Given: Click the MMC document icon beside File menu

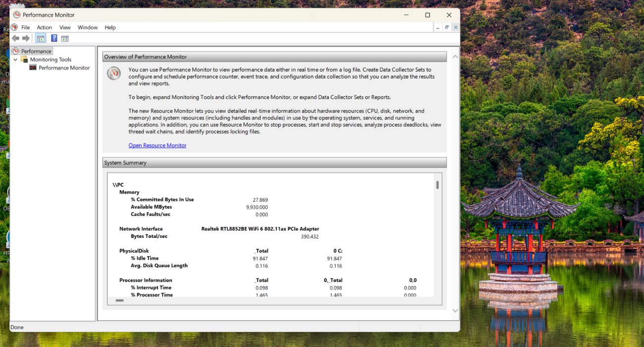Looking at the screenshot, I should point(14,27).
